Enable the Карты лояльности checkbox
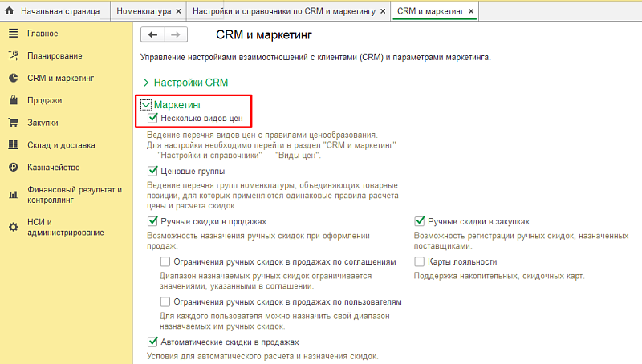 coord(419,261)
